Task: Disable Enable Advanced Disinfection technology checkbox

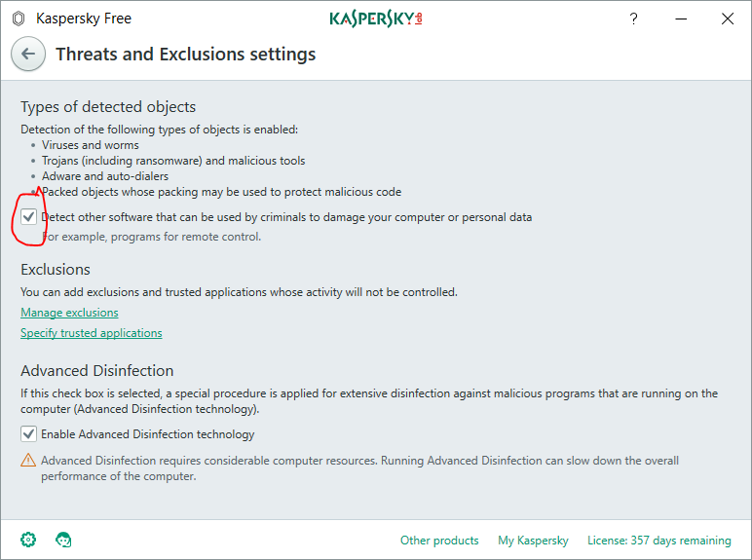Action: click(x=28, y=434)
